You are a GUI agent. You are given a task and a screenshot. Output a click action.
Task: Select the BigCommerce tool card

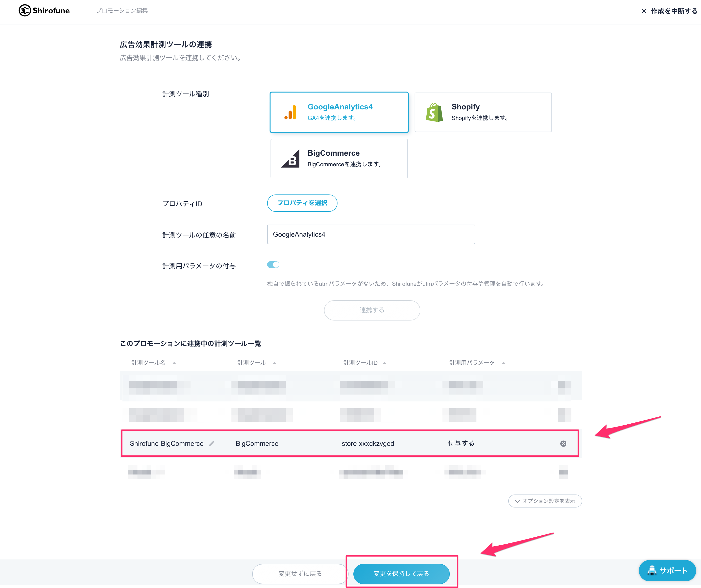click(x=339, y=159)
